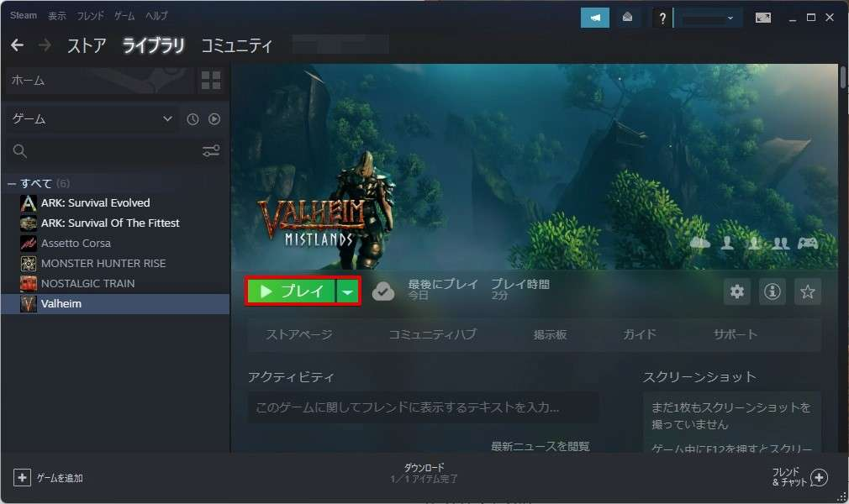This screenshot has height=504, width=849.
Task: Open ガイド link
Action: tap(640, 334)
